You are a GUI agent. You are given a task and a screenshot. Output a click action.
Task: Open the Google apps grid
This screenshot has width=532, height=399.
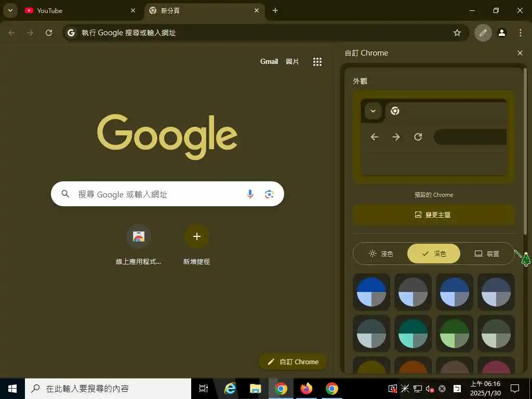[x=317, y=61]
